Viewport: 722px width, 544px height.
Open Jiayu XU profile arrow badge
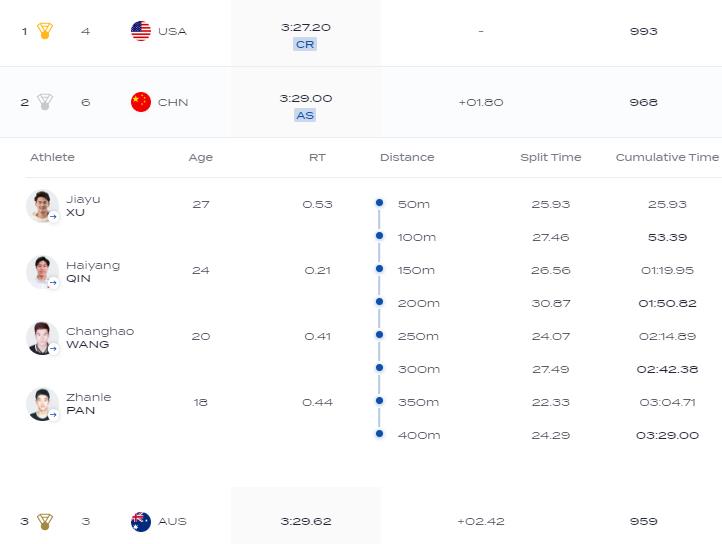(53, 216)
